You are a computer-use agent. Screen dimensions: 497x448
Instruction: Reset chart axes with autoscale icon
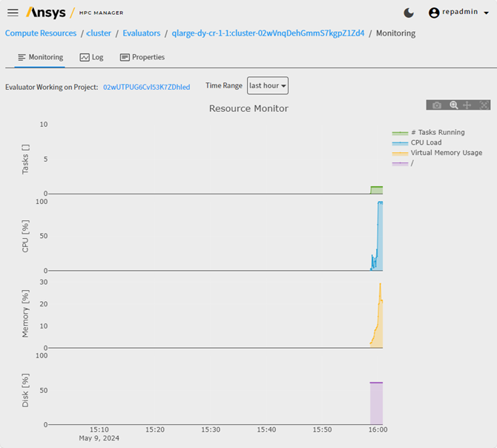pos(484,105)
